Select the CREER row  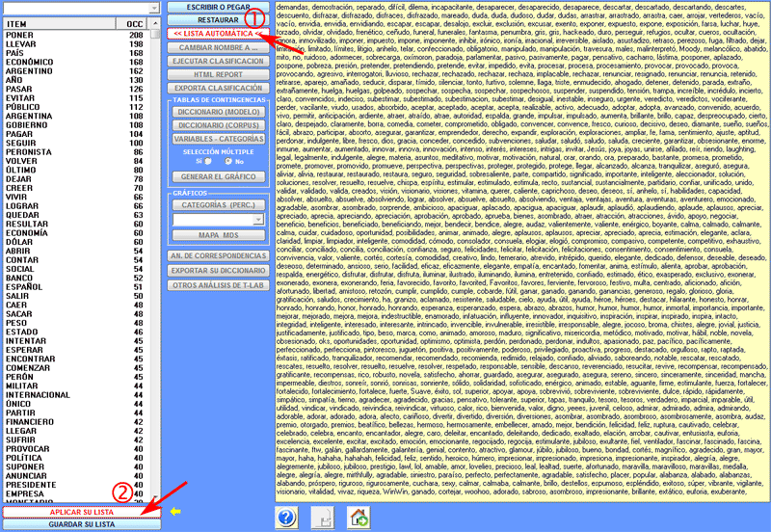(76, 188)
